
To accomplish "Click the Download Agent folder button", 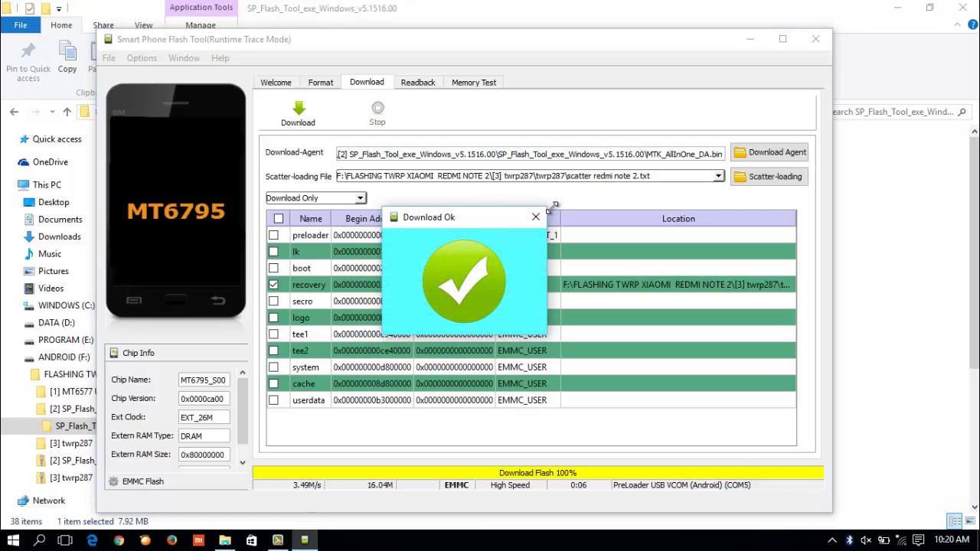I will tap(769, 152).
